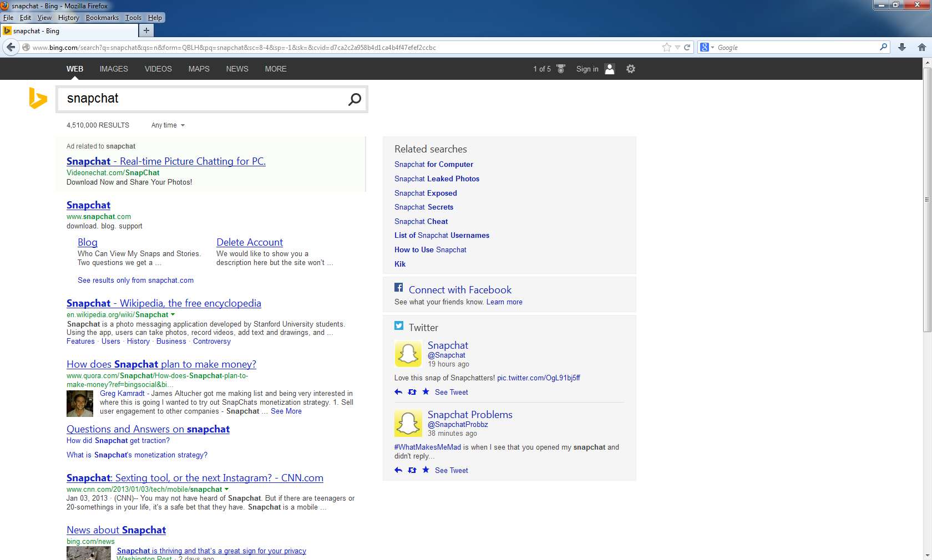
Task: Click the Sign in profile avatar icon
Action: click(x=610, y=69)
